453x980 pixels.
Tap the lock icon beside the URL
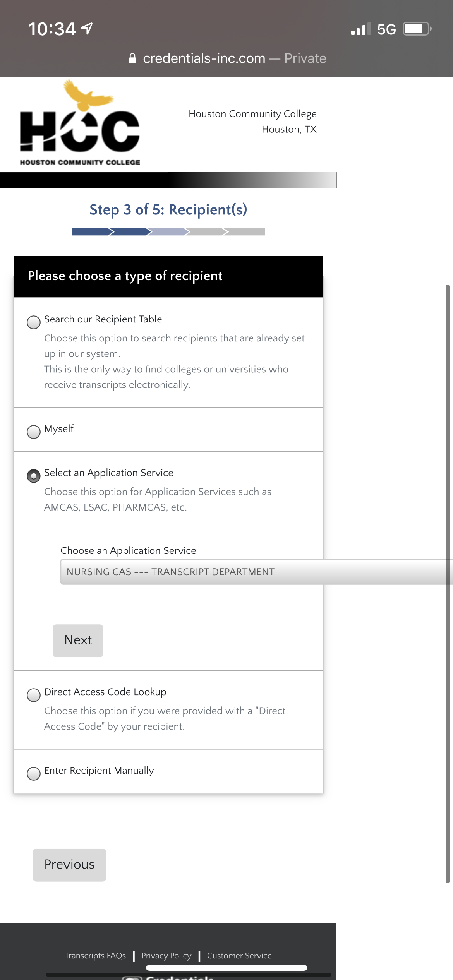pyautogui.click(x=132, y=58)
